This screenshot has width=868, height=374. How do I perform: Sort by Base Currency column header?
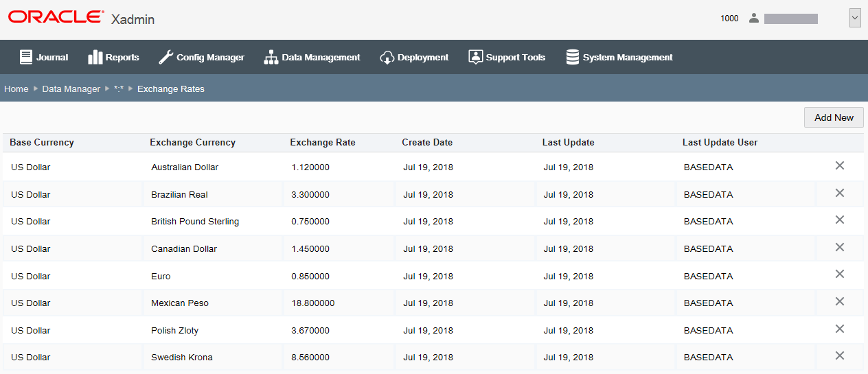(x=42, y=142)
